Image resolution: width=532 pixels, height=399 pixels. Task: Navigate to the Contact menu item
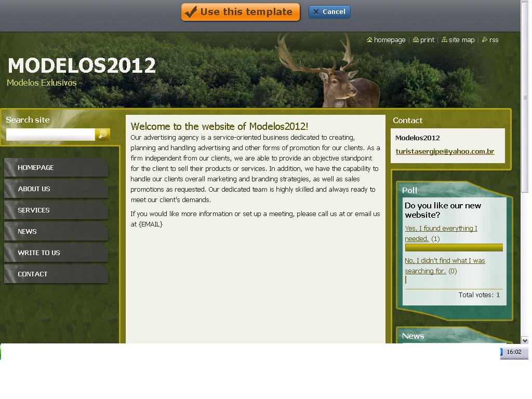click(x=32, y=274)
